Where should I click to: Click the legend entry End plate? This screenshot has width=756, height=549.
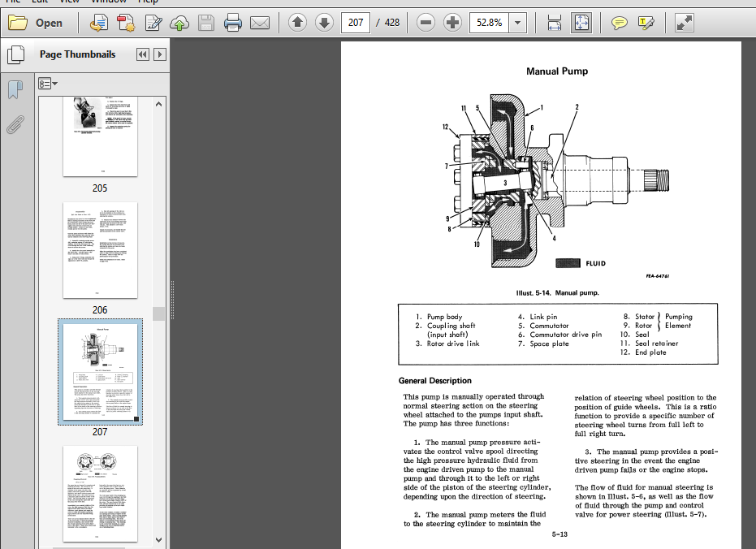[650, 352]
